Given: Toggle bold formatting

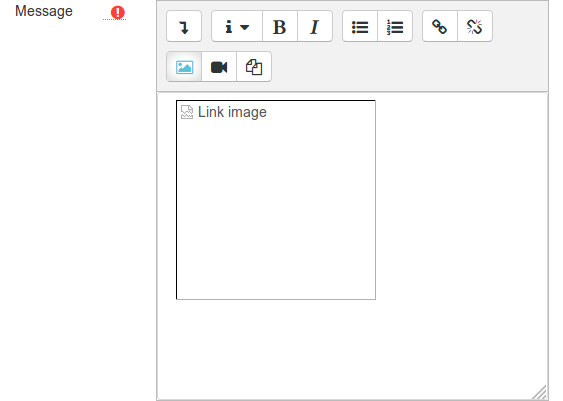Looking at the screenshot, I should tap(280, 27).
